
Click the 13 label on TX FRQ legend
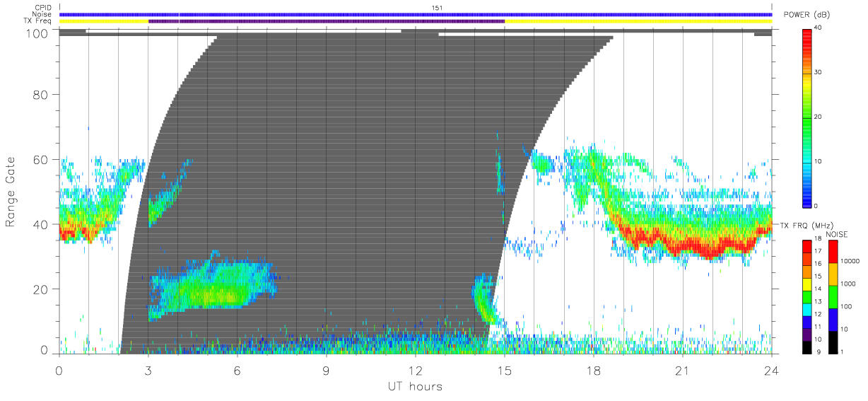pos(818,301)
